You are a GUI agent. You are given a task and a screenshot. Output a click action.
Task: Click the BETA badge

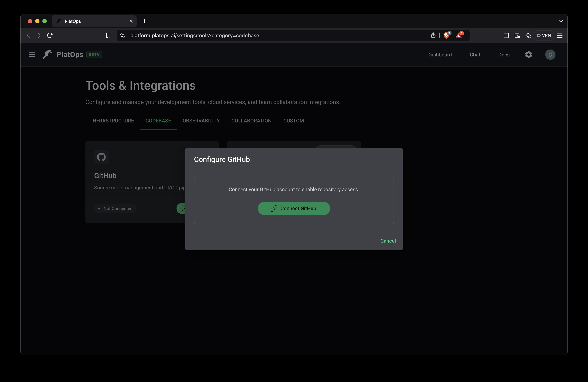[x=94, y=55]
